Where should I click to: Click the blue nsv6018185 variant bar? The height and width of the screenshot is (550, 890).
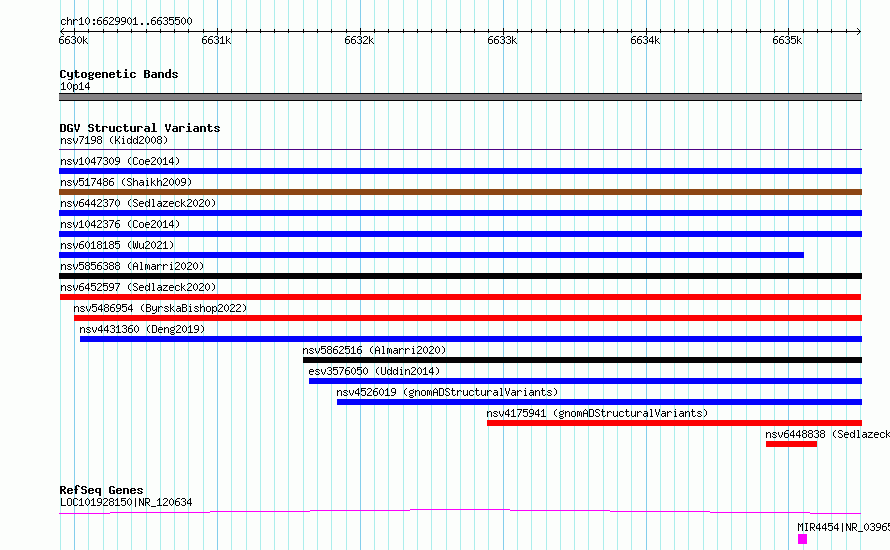431,255
